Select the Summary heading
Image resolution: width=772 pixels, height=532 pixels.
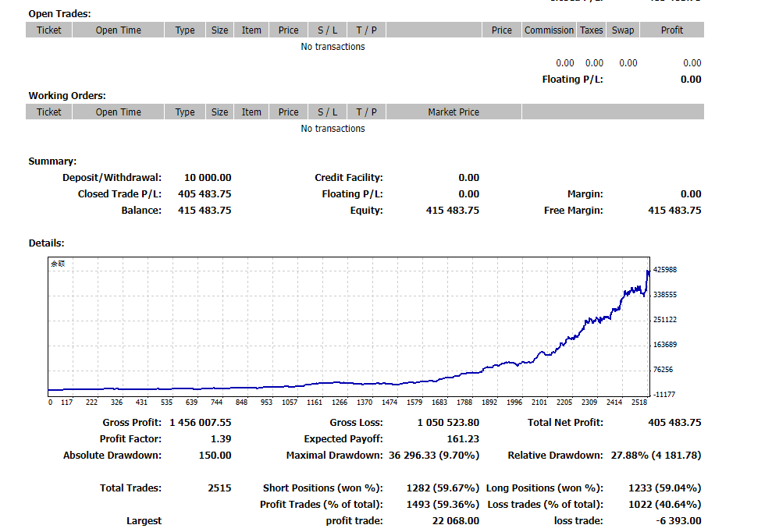pyautogui.click(x=52, y=161)
